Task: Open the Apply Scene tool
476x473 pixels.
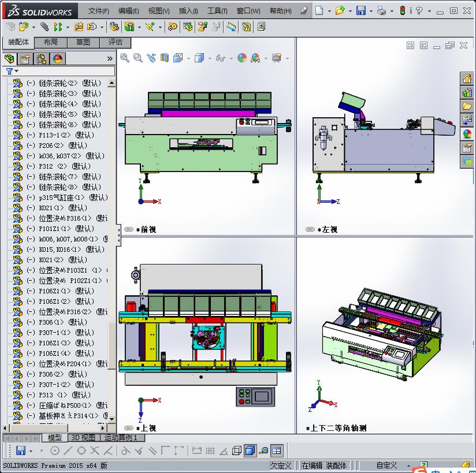Action: click(x=255, y=58)
